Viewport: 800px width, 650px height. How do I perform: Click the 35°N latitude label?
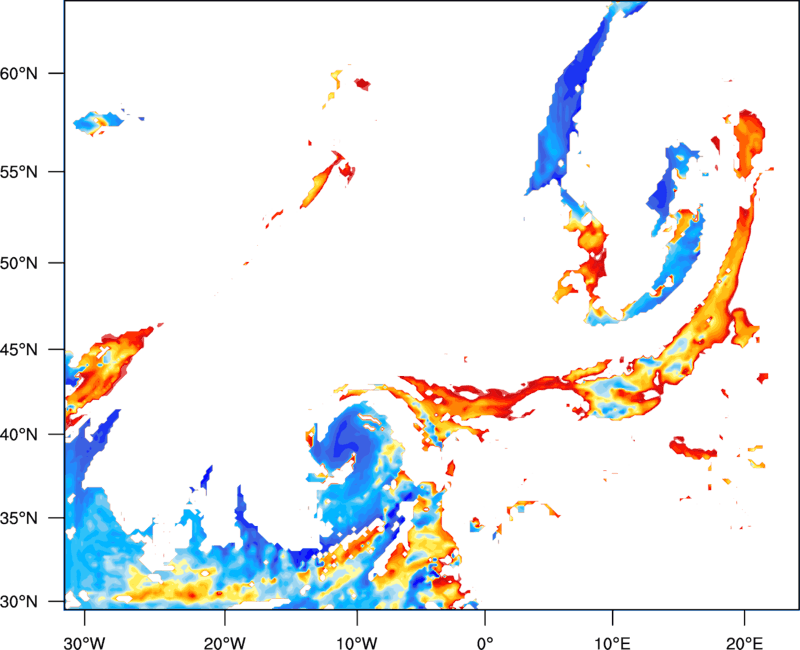pos(19,518)
